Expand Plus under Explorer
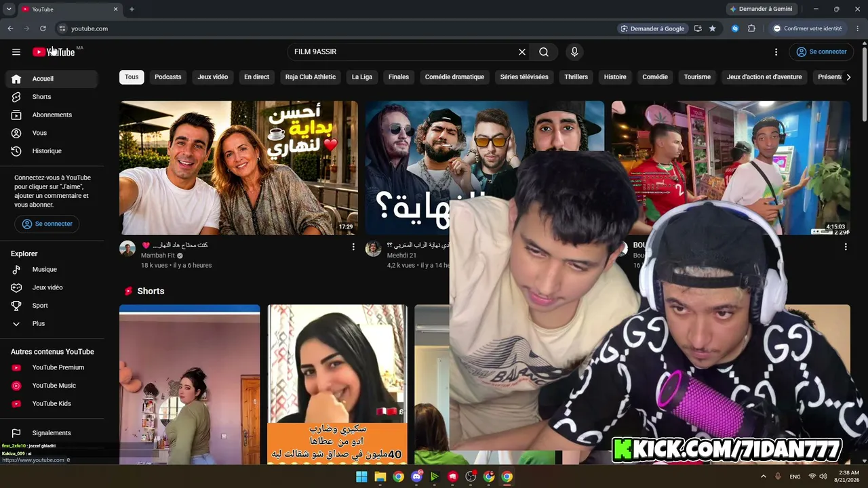This screenshot has width=868, height=488. [x=52, y=323]
